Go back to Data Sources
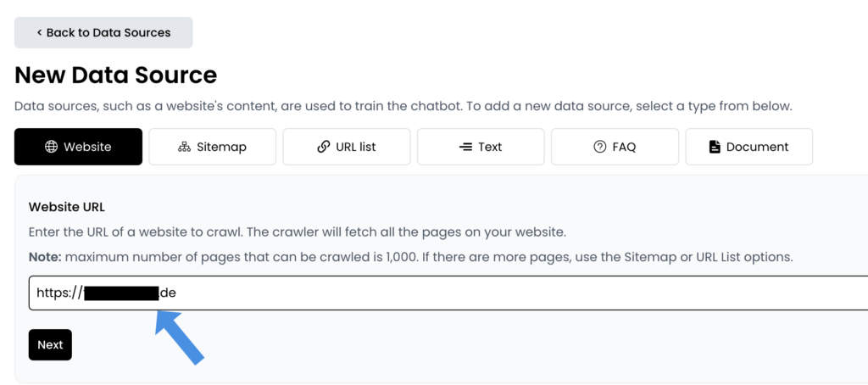Viewport: 868px width, 385px height. [x=103, y=33]
